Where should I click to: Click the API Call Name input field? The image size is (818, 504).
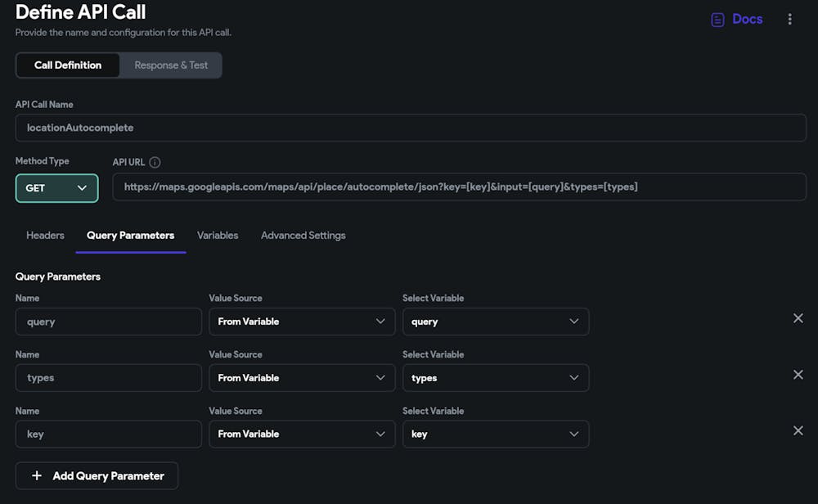pos(411,128)
